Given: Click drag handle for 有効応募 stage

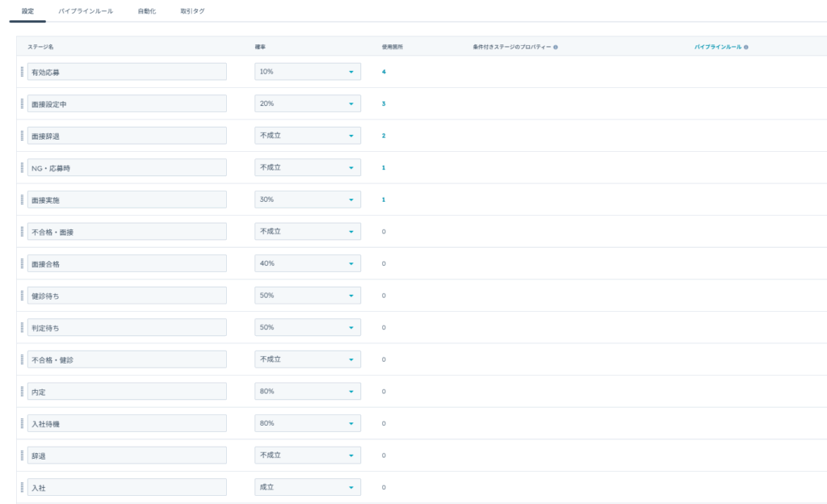Looking at the screenshot, I should point(22,72).
